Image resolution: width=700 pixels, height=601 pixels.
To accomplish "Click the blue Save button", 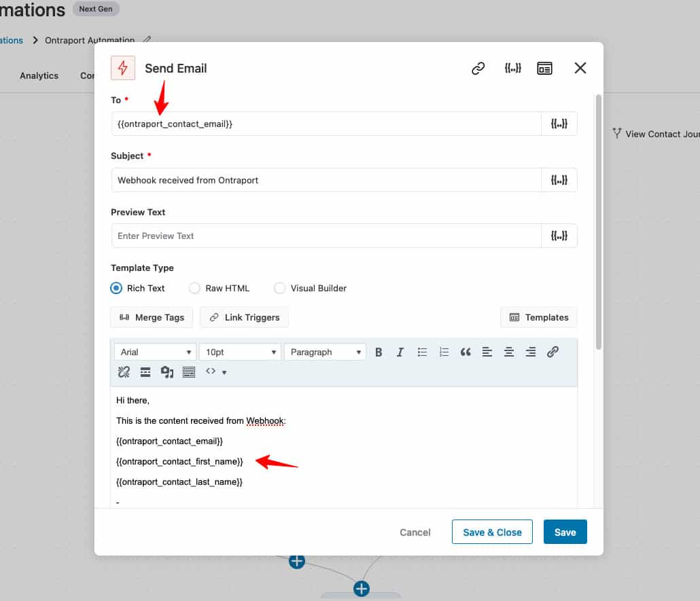I will (x=565, y=532).
